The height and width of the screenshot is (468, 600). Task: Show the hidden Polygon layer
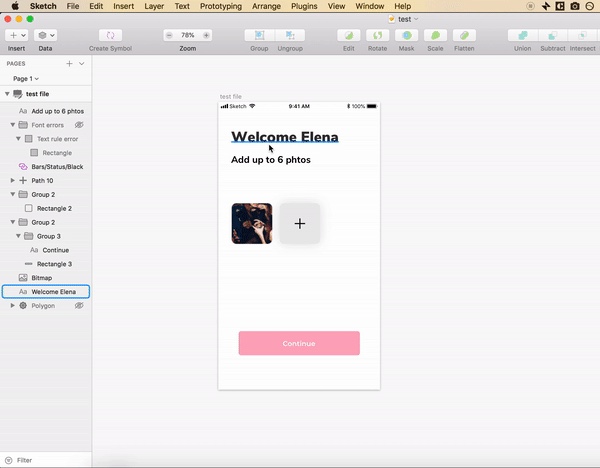pyautogui.click(x=79, y=306)
